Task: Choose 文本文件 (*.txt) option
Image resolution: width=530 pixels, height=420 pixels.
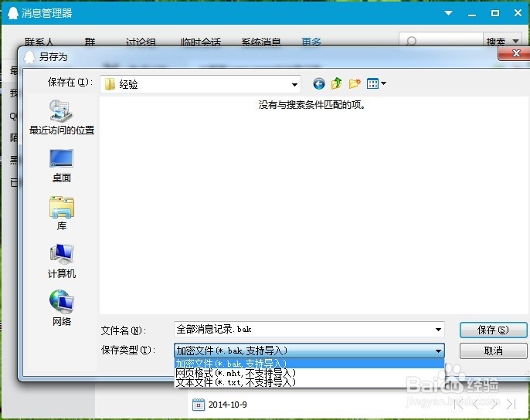Action: click(309, 382)
